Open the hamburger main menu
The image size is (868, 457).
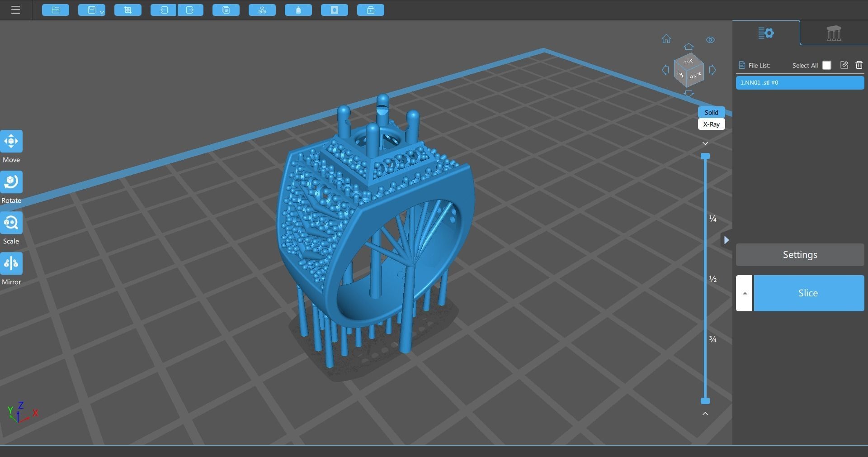click(15, 10)
